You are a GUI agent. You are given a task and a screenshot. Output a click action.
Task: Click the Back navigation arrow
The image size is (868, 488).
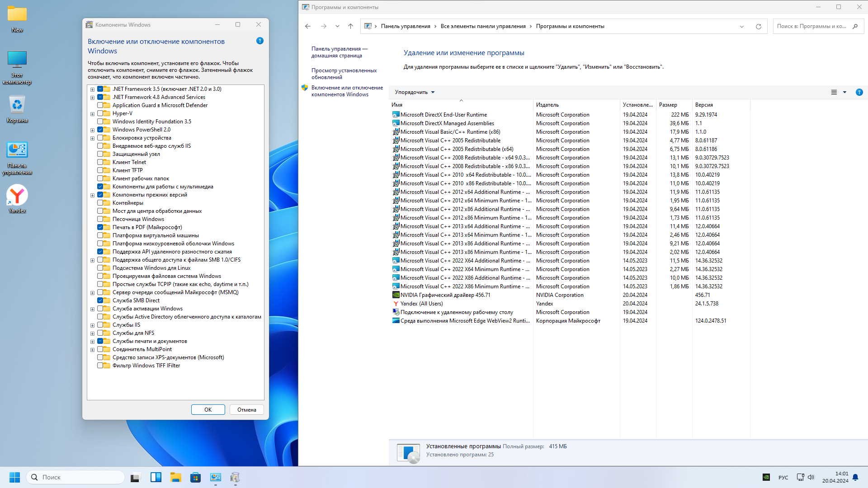(x=308, y=26)
